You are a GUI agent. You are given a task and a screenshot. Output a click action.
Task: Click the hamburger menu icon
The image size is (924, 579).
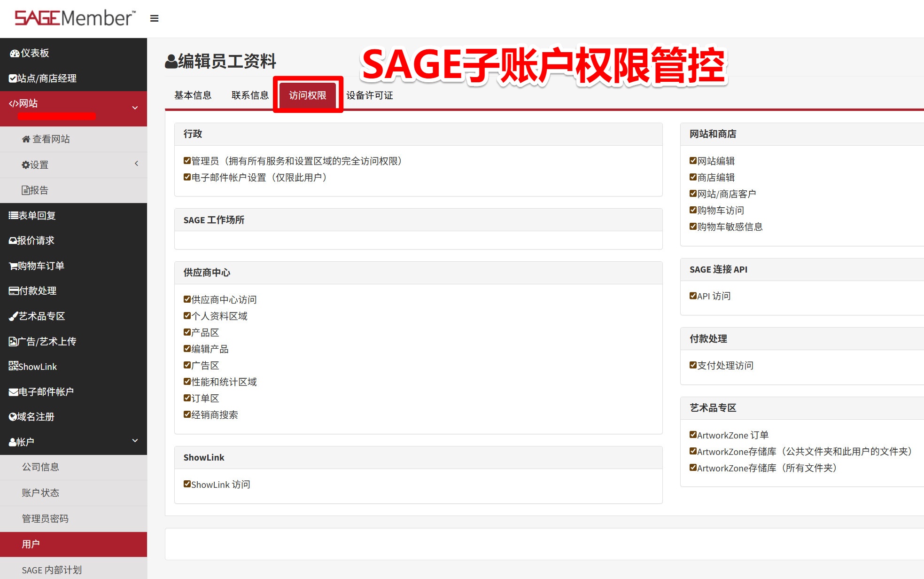pyautogui.click(x=154, y=18)
